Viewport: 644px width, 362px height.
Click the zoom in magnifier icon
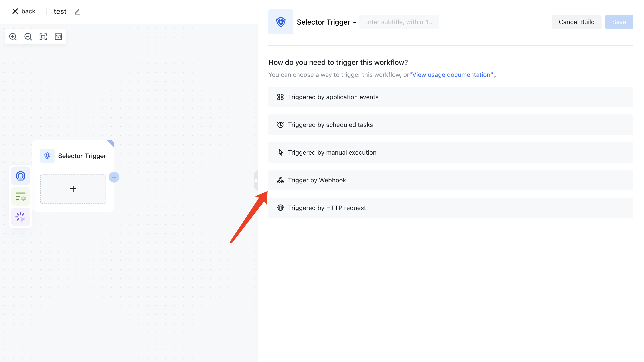click(x=13, y=37)
